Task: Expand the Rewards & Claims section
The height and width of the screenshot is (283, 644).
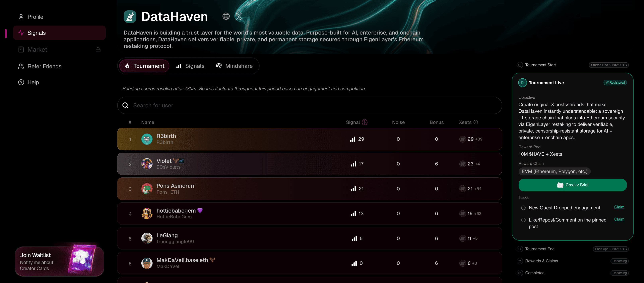Action: pyautogui.click(x=541, y=261)
